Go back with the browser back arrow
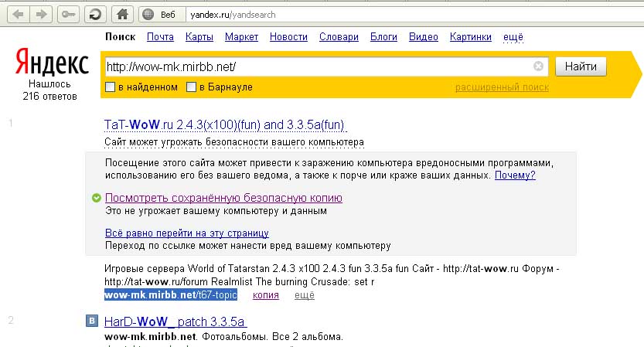The image size is (644, 347). coord(18,15)
